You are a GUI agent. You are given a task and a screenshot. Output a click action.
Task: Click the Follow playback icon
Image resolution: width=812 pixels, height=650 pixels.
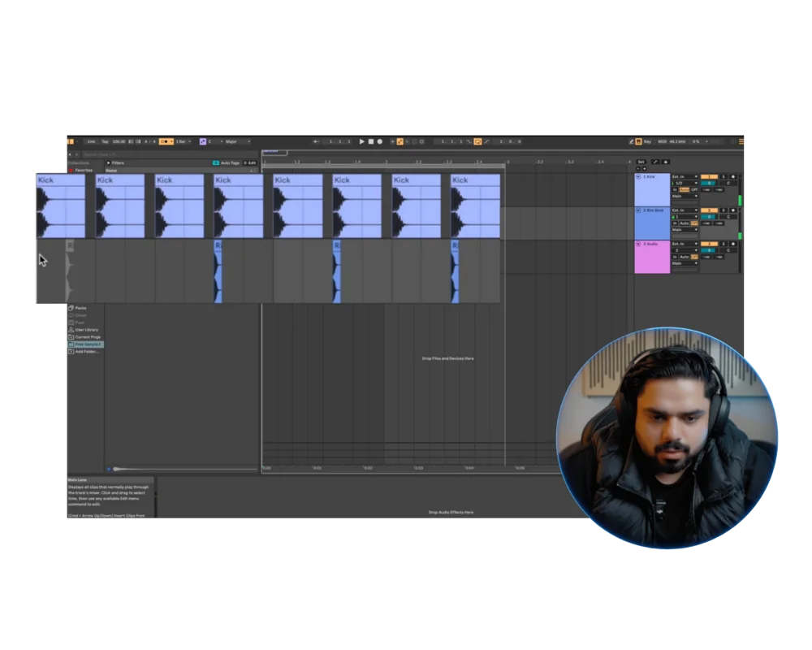point(316,141)
